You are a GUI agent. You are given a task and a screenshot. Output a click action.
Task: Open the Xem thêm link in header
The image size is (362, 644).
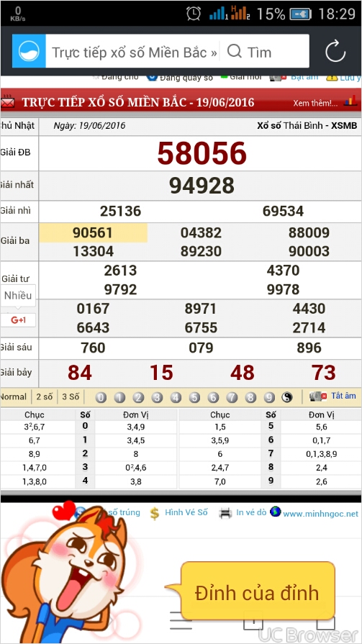[315, 103]
